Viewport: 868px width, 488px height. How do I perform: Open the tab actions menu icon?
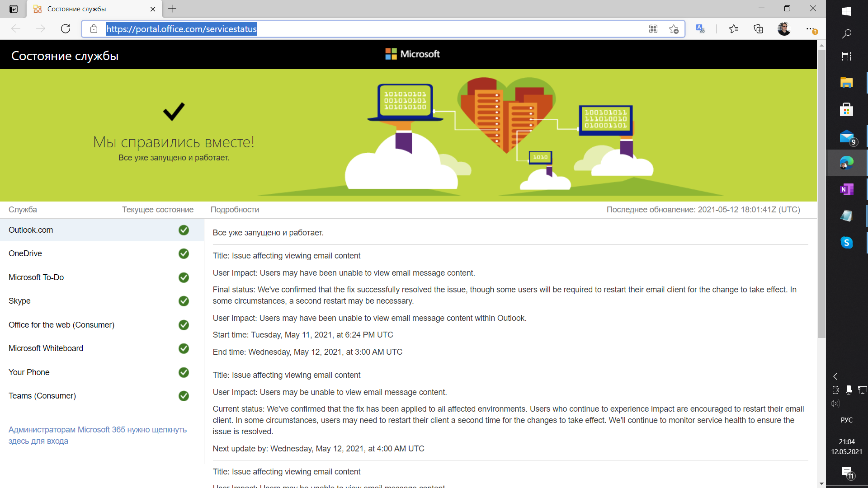14,9
